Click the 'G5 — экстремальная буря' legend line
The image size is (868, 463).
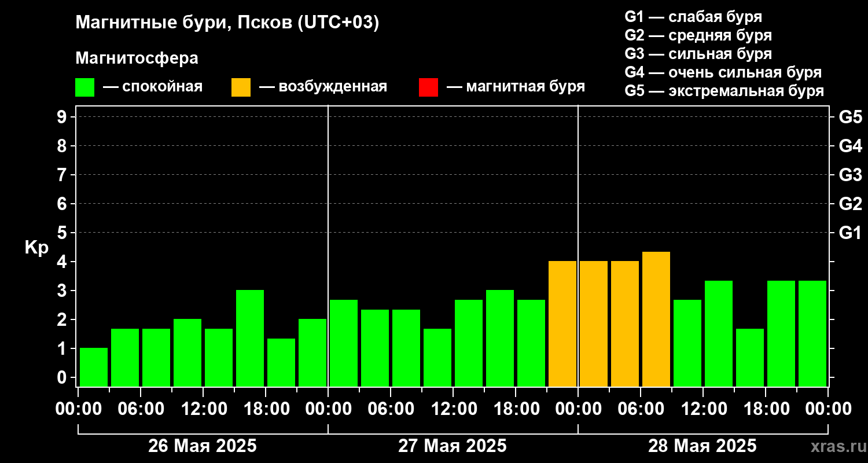[724, 91]
